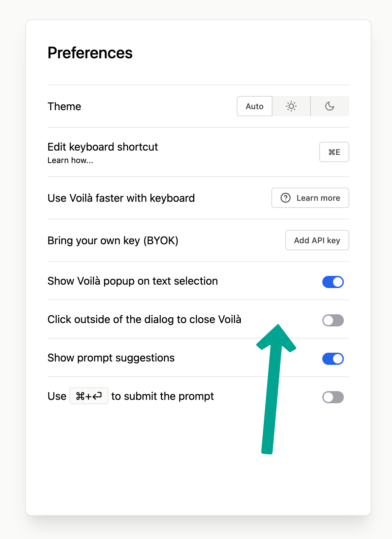Click the Edit keyboard shortcut label
The height and width of the screenshot is (539, 392).
[x=103, y=147]
